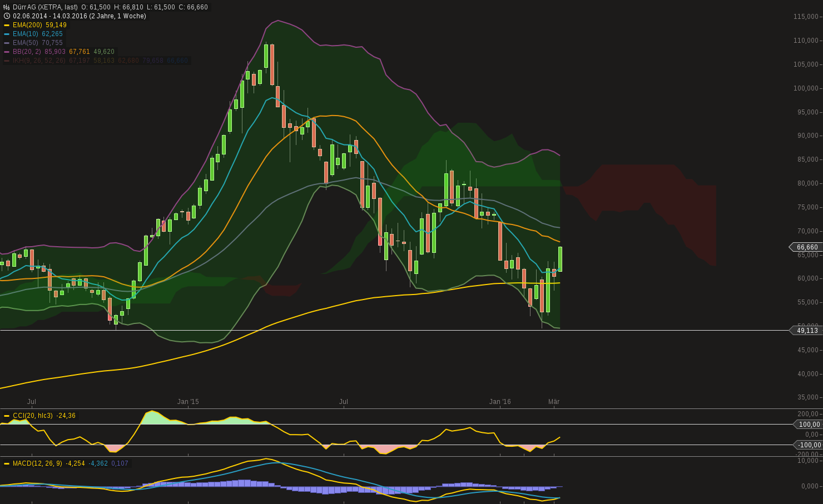Toggle the Bollinger Bands overlay visibility
Image resolution: width=823 pixels, height=504 pixels.
coord(7,51)
